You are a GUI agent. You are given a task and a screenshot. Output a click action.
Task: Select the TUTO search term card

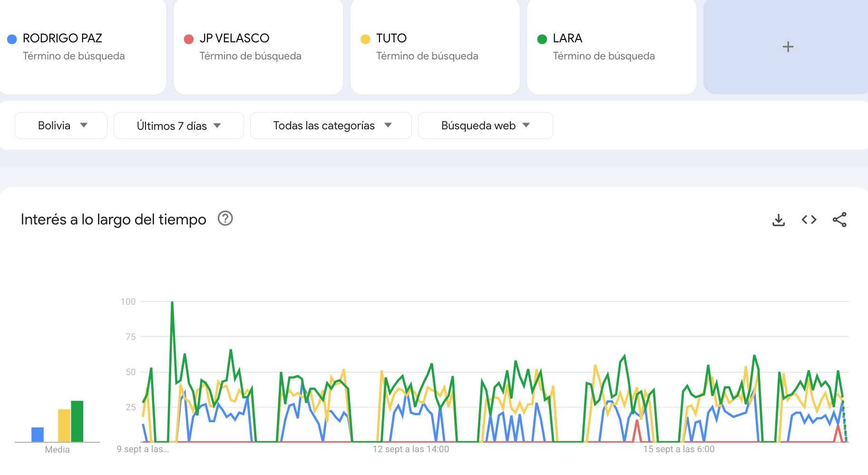coord(435,47)
